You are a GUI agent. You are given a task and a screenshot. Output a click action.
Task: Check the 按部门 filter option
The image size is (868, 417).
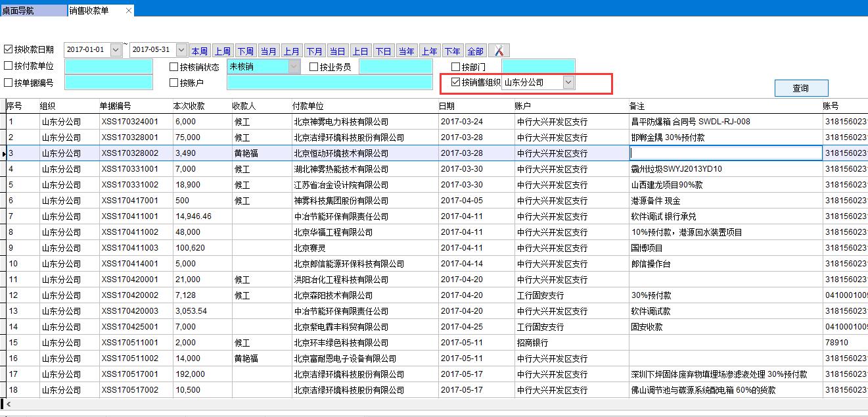point(455,66)
